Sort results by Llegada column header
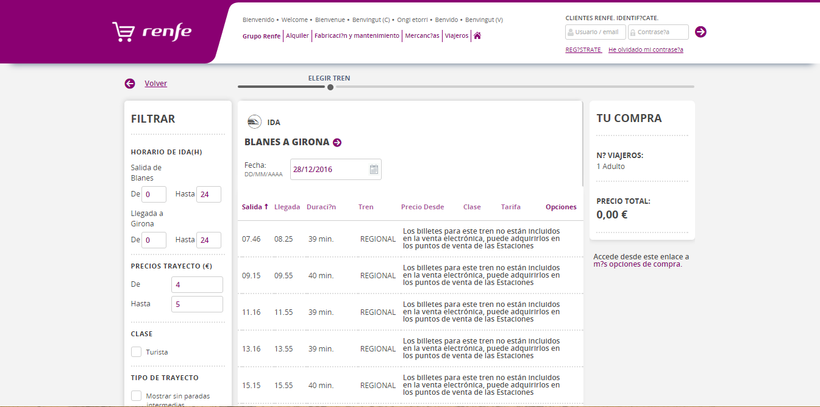Screen dimensions: 820x407 [287, 207]
